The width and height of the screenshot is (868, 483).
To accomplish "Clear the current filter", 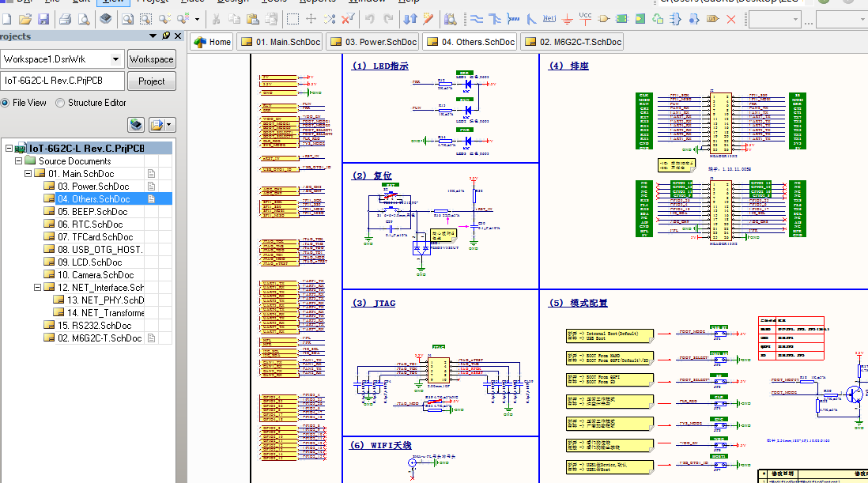I will [348, 19].
